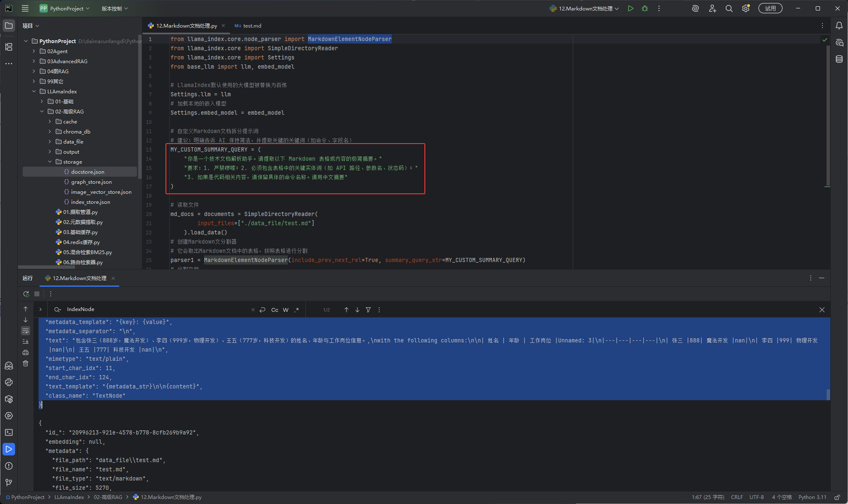Toggle Match Case (Cc) in console search

[x=275, y=310]
